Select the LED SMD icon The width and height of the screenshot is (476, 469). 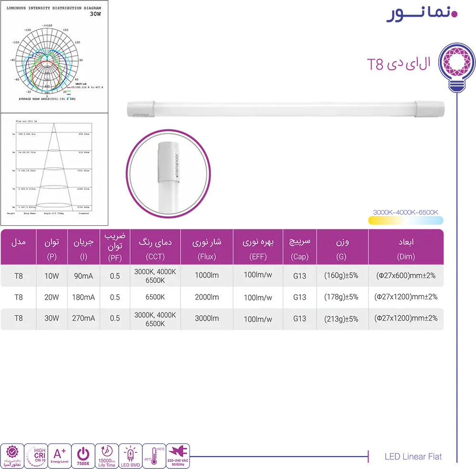pos(130,456)
